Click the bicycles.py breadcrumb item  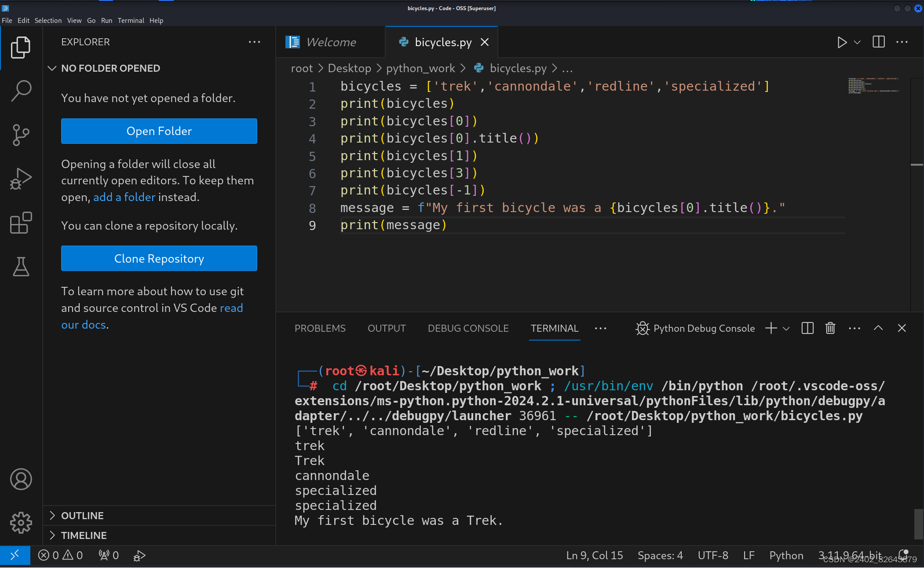(x=510, y=68)
